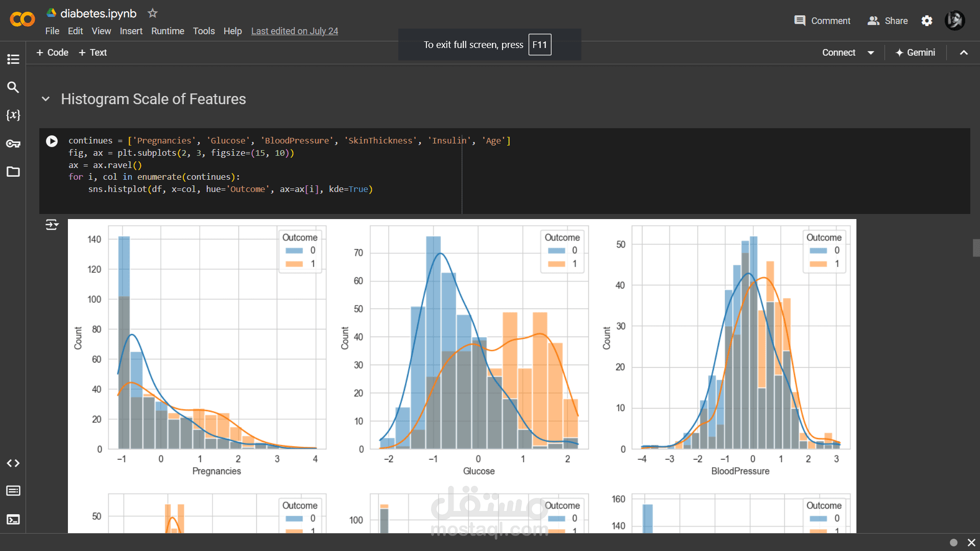Open the user account avatar
The width and height of the screenshot is (980, 551).
tap(954, 20)
